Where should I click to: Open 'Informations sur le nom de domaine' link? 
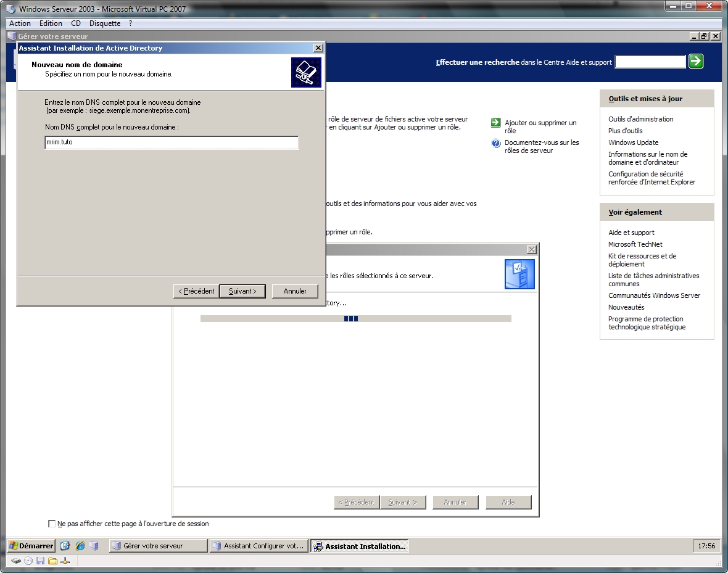(x=648, y=159)
